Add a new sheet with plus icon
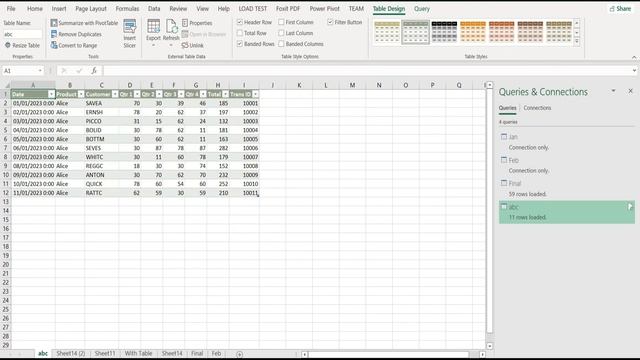This screenshot has height=360, width=640. coord(240,354)
